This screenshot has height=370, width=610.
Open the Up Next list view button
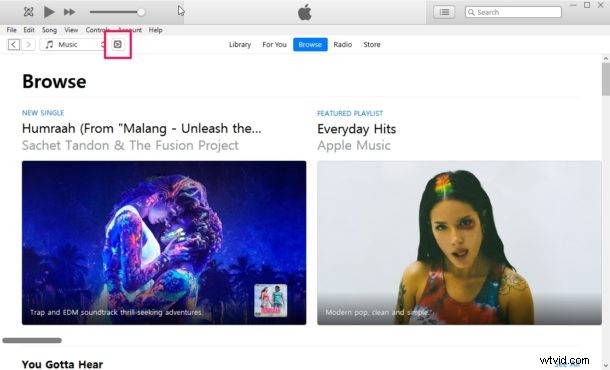[x=444, y=12]
